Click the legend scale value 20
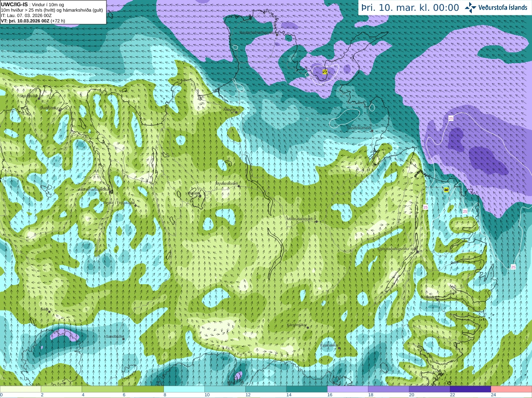Image resolution: width=532 pixels, height=398 pixels. pyautogui.click(x=411, y=395)
